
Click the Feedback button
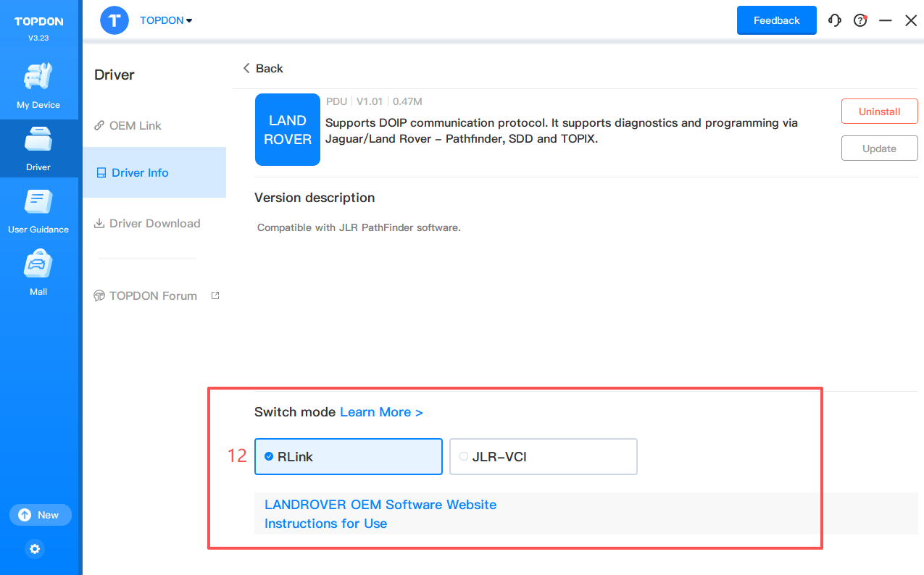776,20
